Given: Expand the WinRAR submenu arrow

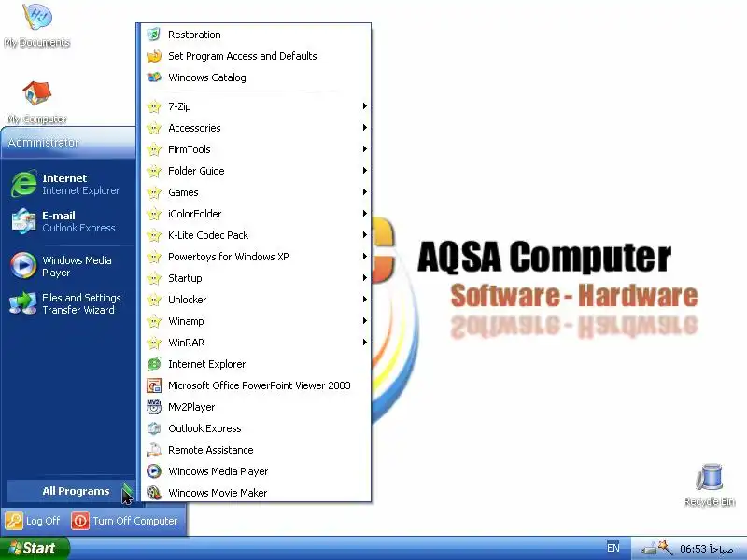Looking at the screenshot, I should (x=364, y=343).
